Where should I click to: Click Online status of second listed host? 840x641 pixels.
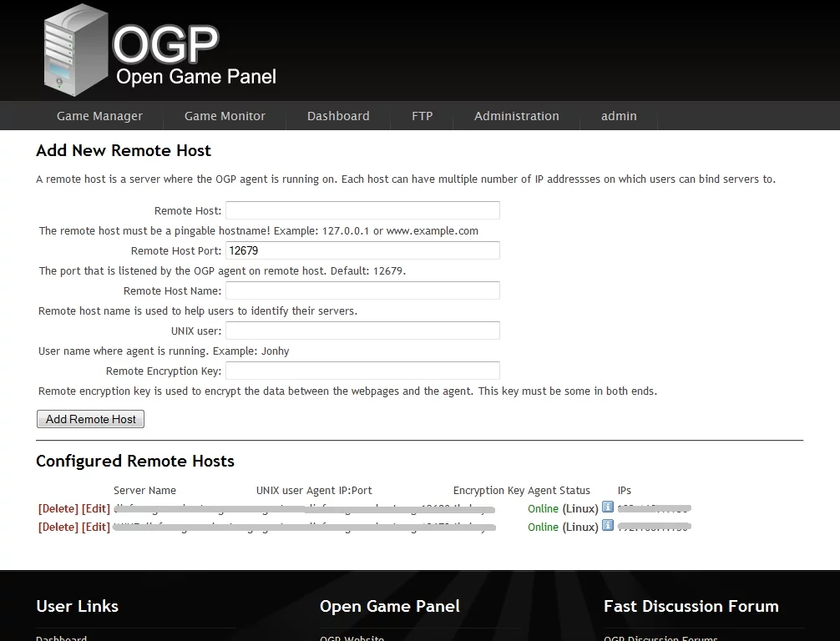click(543, 527)
